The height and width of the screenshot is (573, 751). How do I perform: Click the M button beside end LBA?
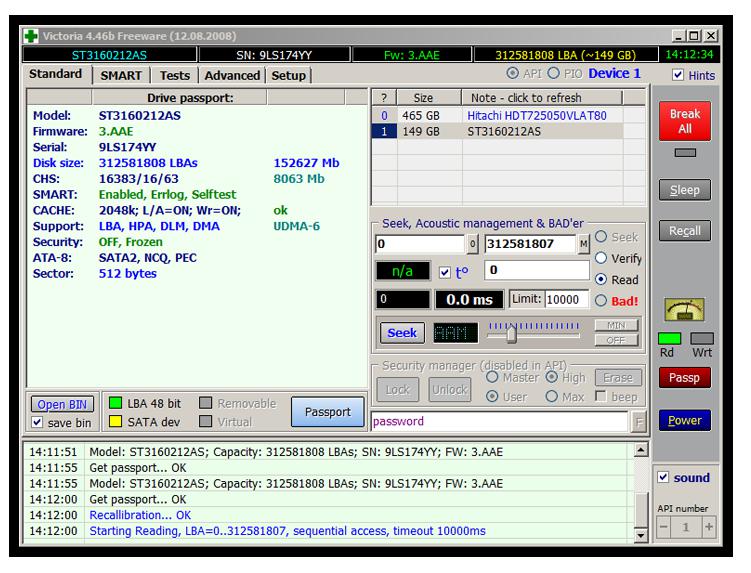tap(583, 244)
